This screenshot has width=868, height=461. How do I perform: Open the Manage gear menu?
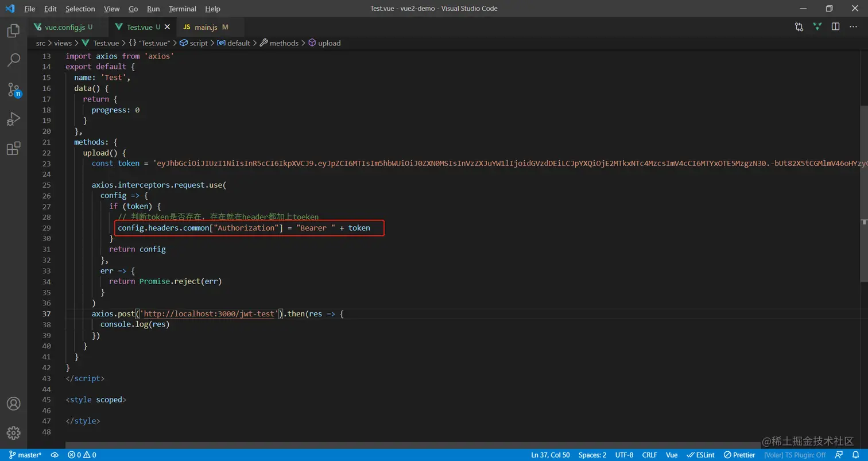tap(13, 432)
